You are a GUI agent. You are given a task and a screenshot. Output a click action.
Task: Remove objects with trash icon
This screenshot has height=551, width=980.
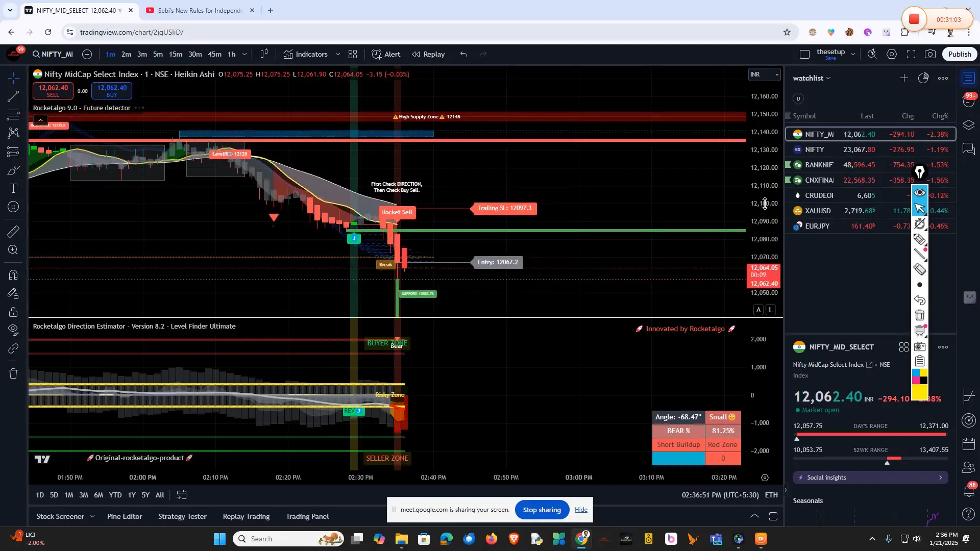13,373
